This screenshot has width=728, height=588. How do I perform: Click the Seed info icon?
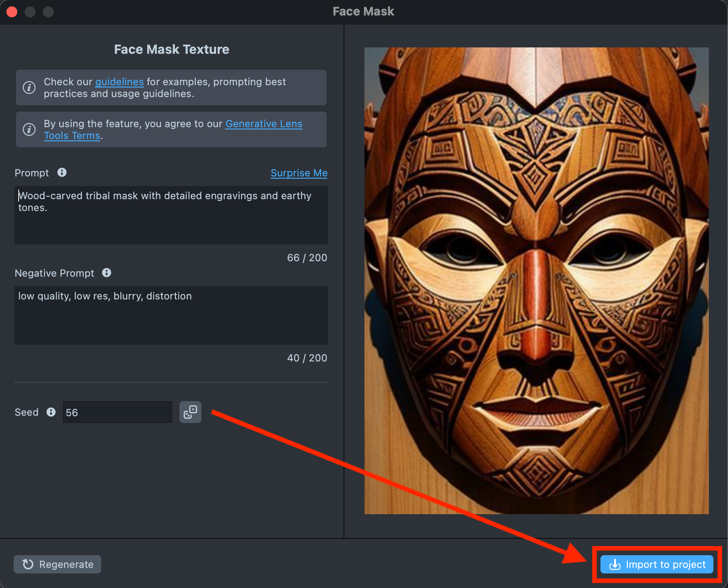pyautogui.click(x=51, y=412)
